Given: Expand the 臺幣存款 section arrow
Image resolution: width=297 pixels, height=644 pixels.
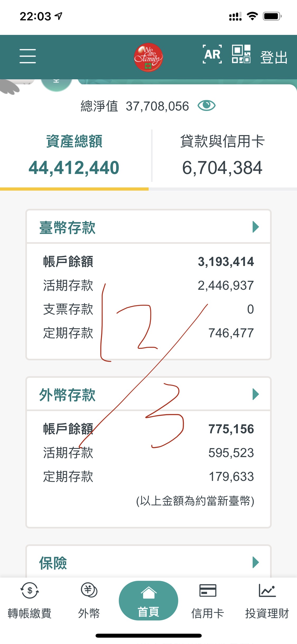Looking at the screenshot, I should tap(256, 227).
